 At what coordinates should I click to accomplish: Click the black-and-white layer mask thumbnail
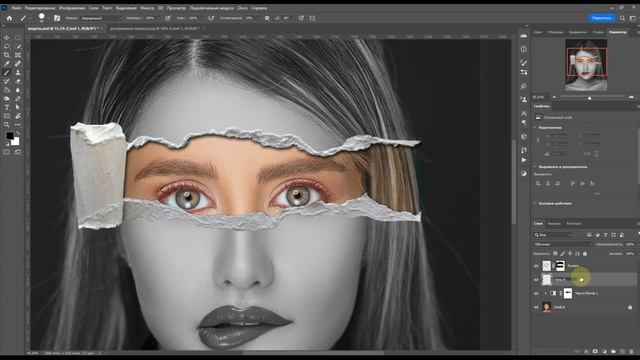[568, 293]
